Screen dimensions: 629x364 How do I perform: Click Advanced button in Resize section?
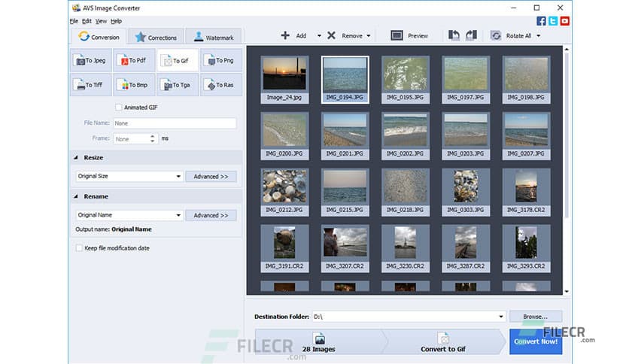211,177
